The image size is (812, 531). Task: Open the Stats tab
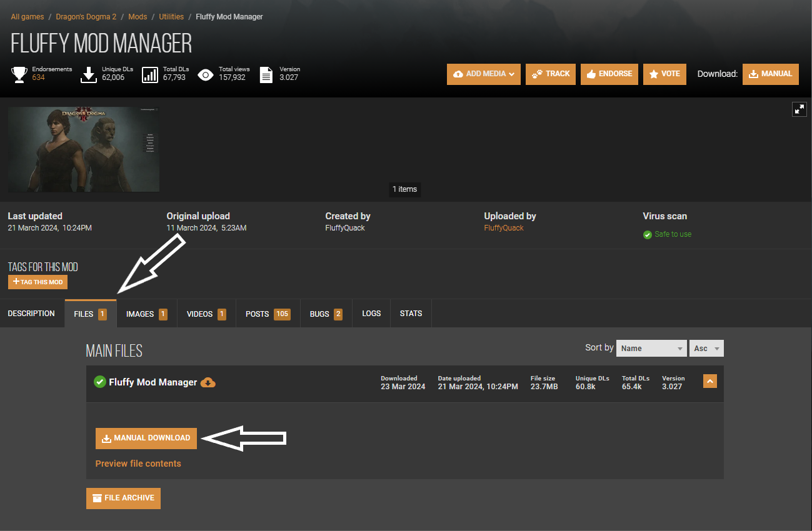pos(411,314)
